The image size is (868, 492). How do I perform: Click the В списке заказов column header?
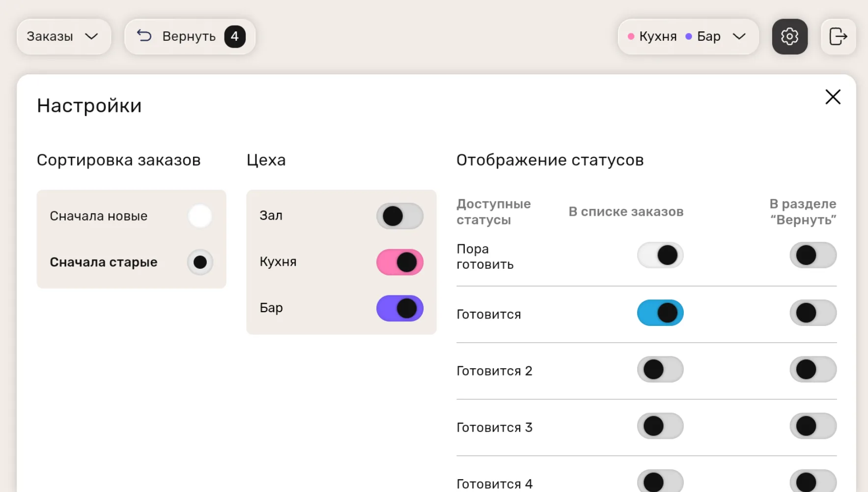pos(626,211)
